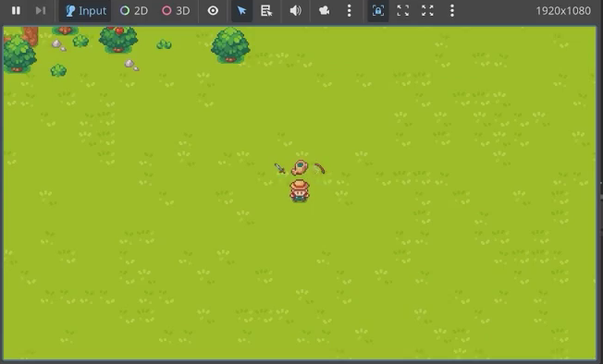Select stretch to fit icon
Image resolution: width=603 pixels, height=364 pixels.
(427, 11)
